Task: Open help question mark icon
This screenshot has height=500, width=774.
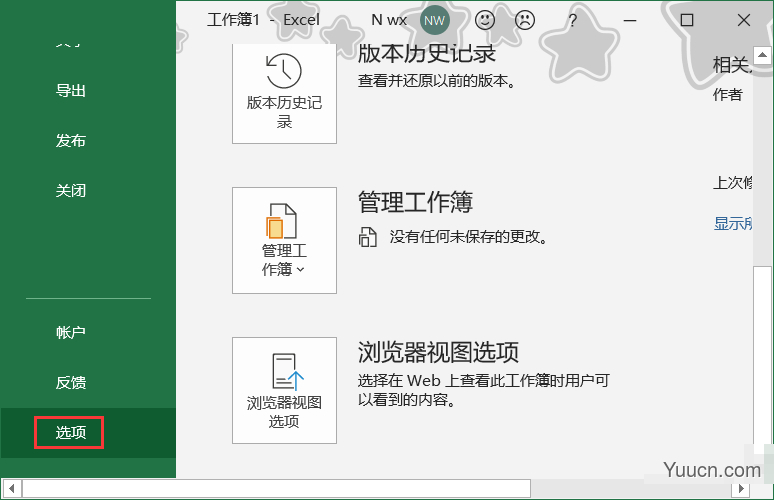Action: pyautogui.click(x=572, y=21)
